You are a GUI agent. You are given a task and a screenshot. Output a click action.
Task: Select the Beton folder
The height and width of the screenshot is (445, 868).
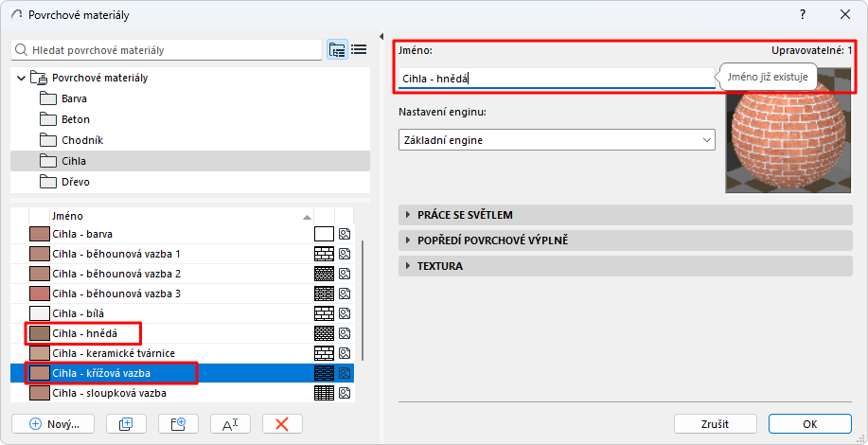pos(75,119)
